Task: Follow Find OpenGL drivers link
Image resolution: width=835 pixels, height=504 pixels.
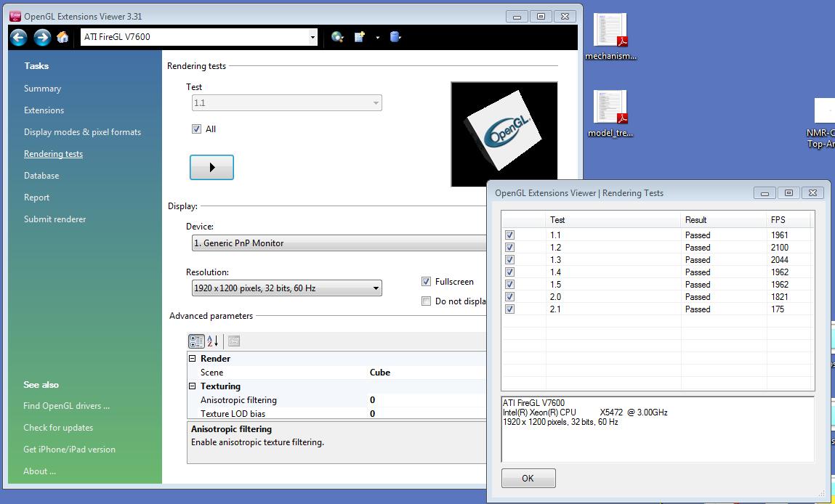Action: pos(67,405)
